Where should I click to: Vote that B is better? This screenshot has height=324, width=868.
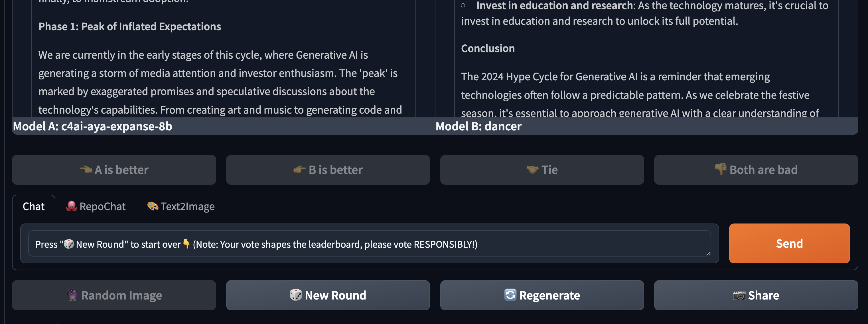tap(328, 170)
